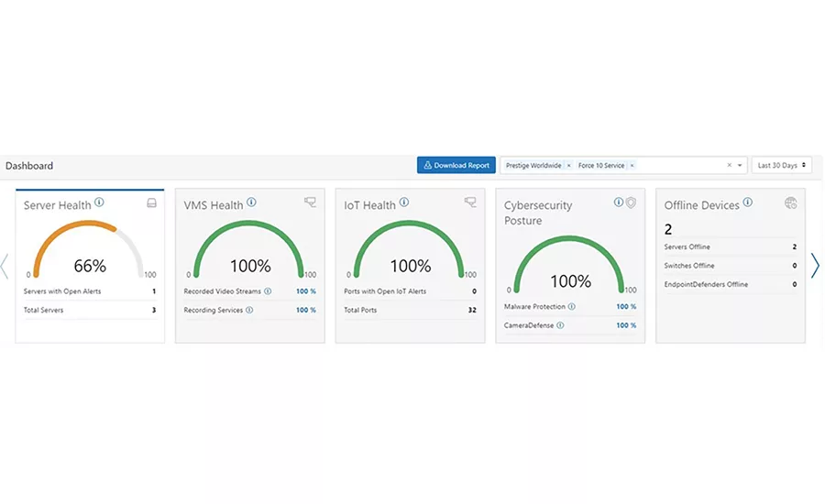The image size is (825, 504).
Task: Select the Cybersecurity Posture card title
Action: 538,213
